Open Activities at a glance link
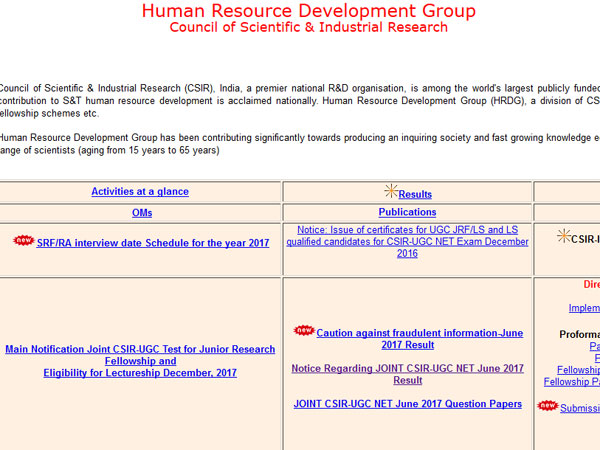Screen dimensions: 600x450 coord(140,192)
